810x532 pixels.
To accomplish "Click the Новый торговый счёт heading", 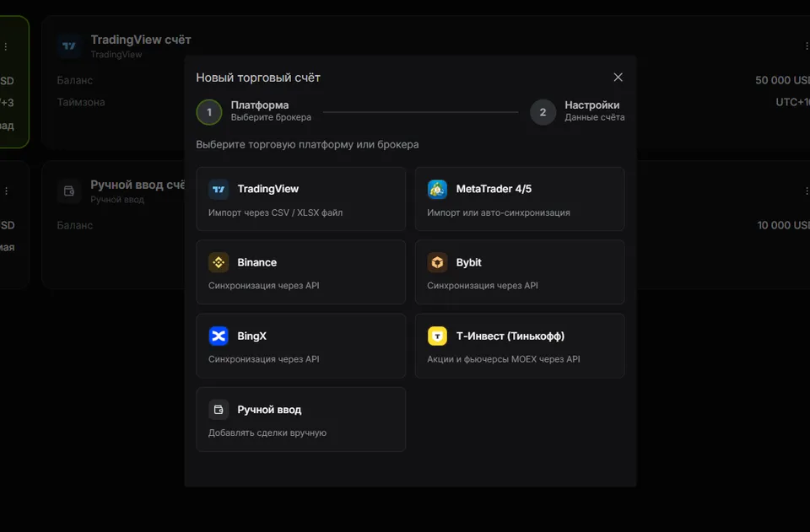I will (x=258, y=78).
